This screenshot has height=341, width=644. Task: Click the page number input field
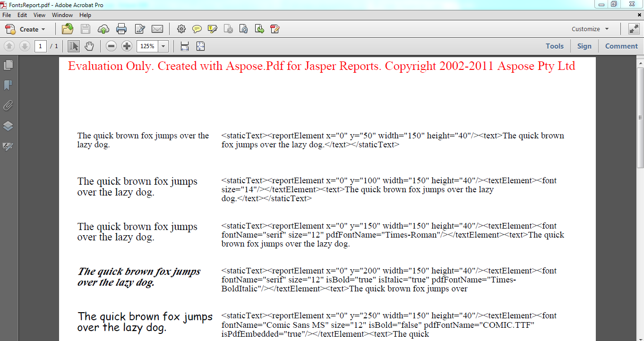coord(41,46)
